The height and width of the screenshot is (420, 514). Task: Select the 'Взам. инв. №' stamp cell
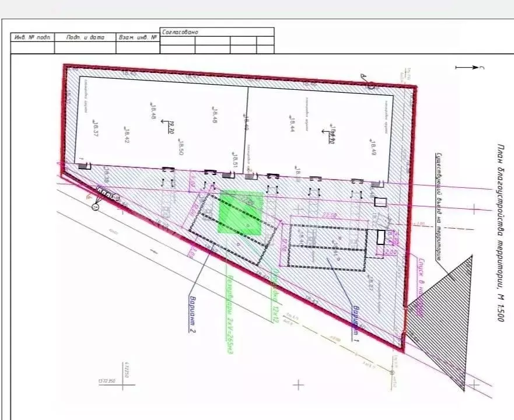tap(138, 37)
